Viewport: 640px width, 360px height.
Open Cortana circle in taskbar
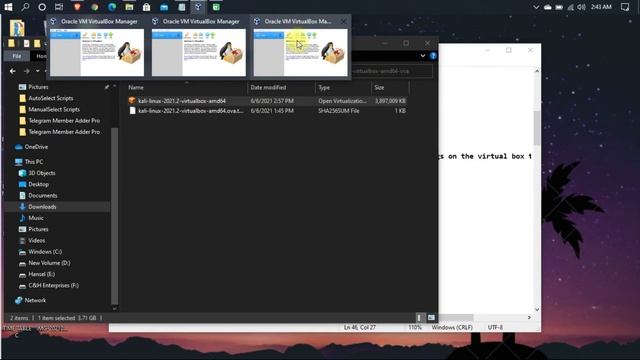(x=42, y=7)
